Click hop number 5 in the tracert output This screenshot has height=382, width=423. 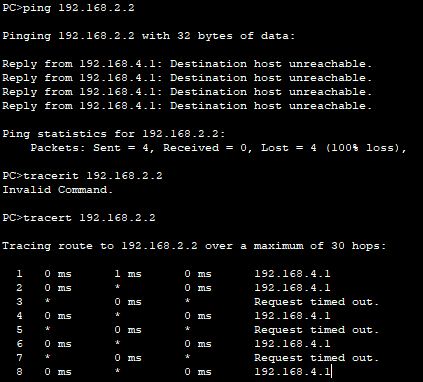pyautogui.click(x=19, y=330)
